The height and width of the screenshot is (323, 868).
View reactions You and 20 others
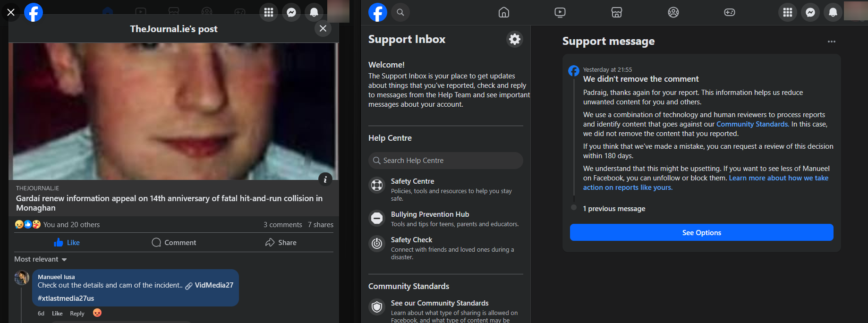coord(71,225)
